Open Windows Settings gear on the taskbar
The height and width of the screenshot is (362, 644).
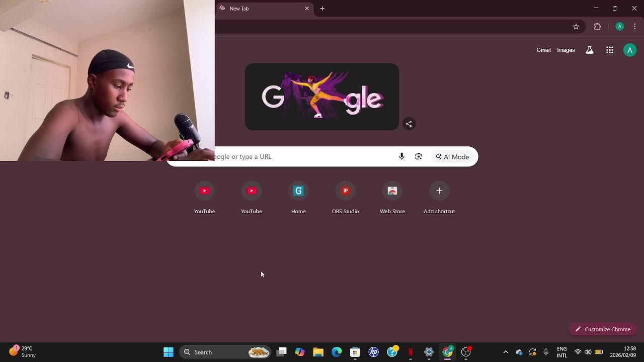point(429,352)
